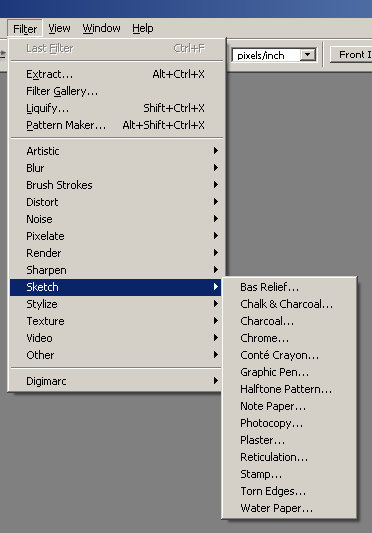
Task: Expand the Texture submenu
Action: pos(116,321)
